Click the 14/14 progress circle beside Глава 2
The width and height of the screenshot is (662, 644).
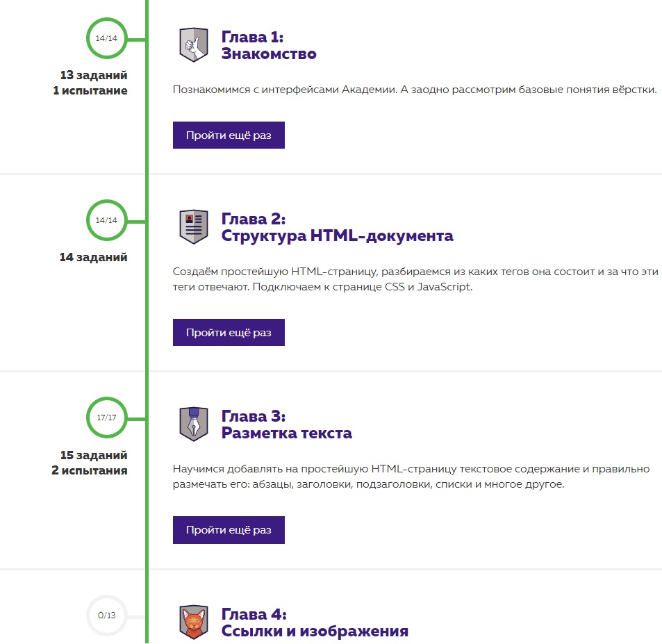106,220
